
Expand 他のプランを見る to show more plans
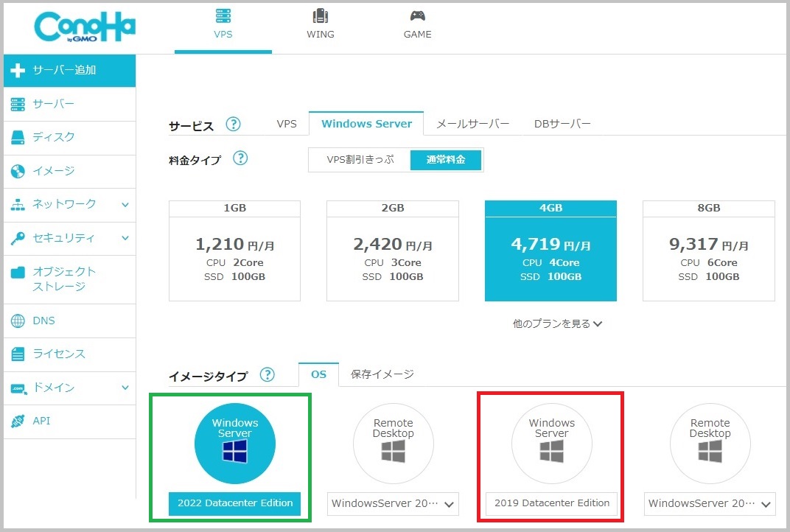coord(557,323)
